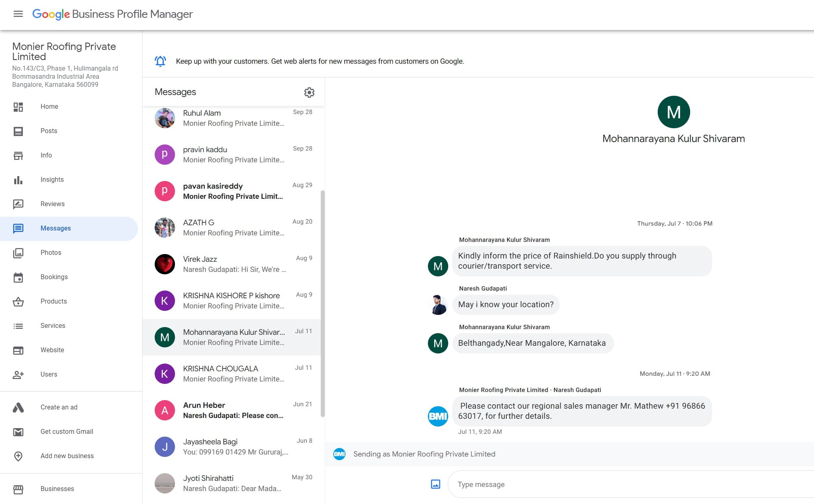Click the messages list scrollbar
Image resolution: width=814 pixels, height=504 pixels.
[323, 304]
